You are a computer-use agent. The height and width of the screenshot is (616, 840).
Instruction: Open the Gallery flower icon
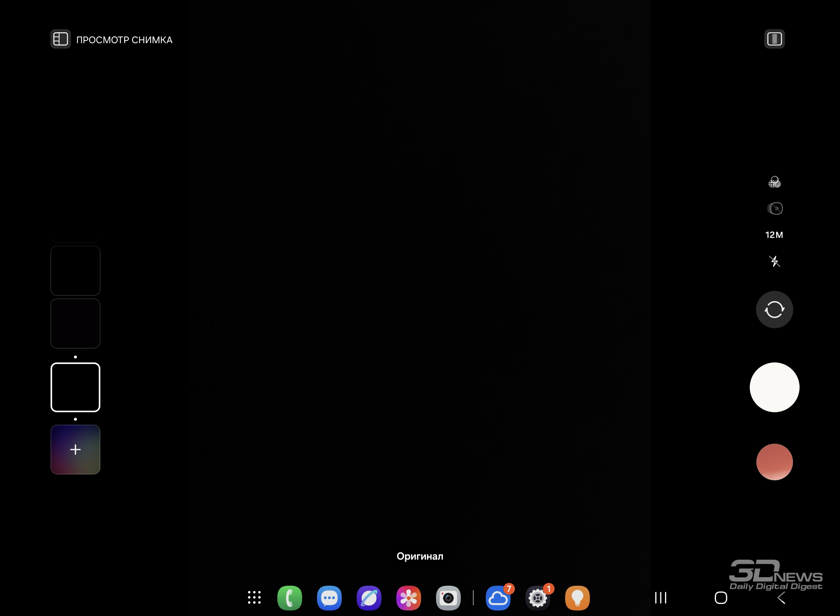point(409,598)
